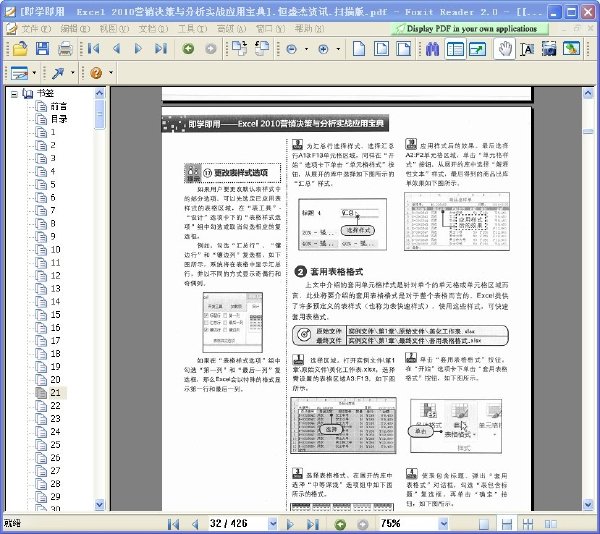Open help with the question mark icon

click(x=96, y=73)
